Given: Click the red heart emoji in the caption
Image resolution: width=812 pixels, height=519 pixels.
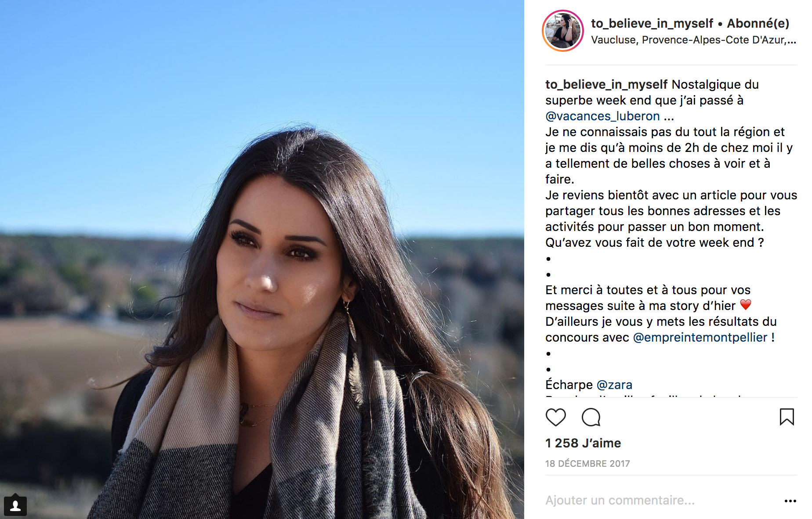Looking at the screenshot, I should pyautogui.click(x=746, y=305).
